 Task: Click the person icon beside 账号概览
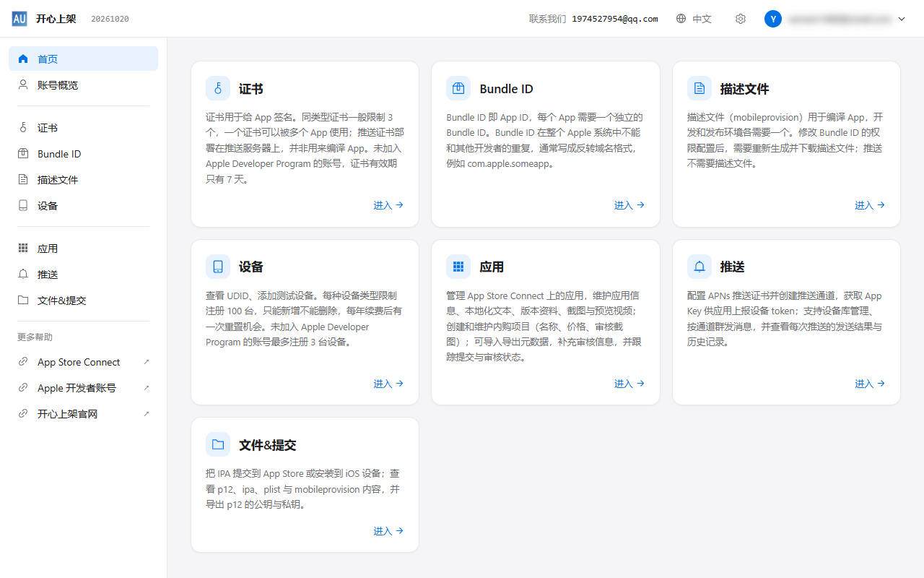tap(23, 85)
